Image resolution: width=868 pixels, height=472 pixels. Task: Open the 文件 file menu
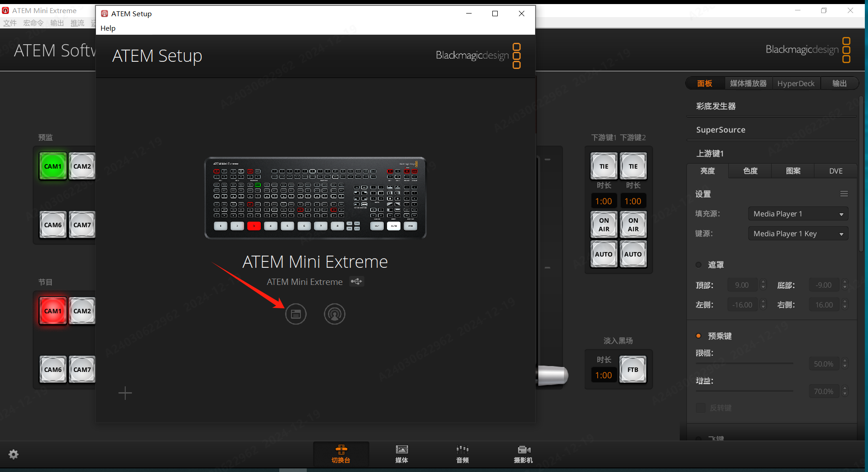point(10,23)
